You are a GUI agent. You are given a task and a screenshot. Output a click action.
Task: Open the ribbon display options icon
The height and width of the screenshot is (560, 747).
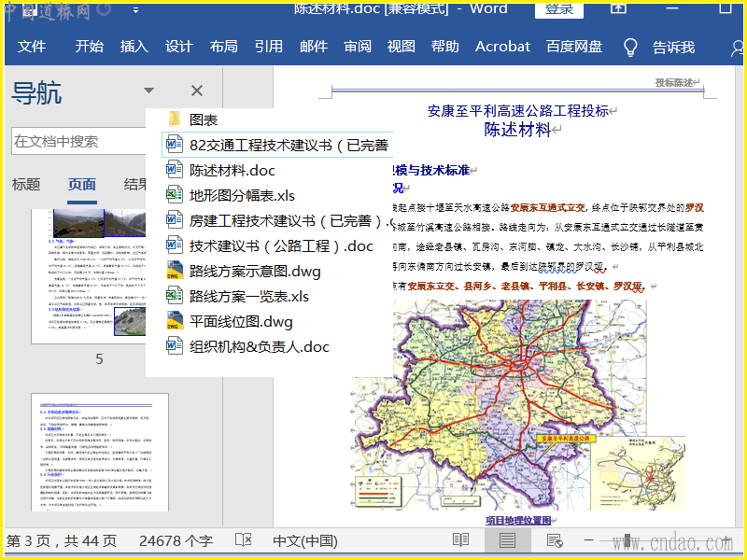[618, 8]
